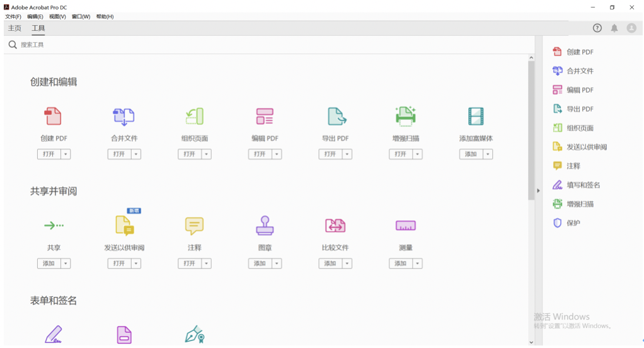Viewport: 644px width, 348px height.
Task: Click the 注释 comment bubble icon
Action: (194, 226)
